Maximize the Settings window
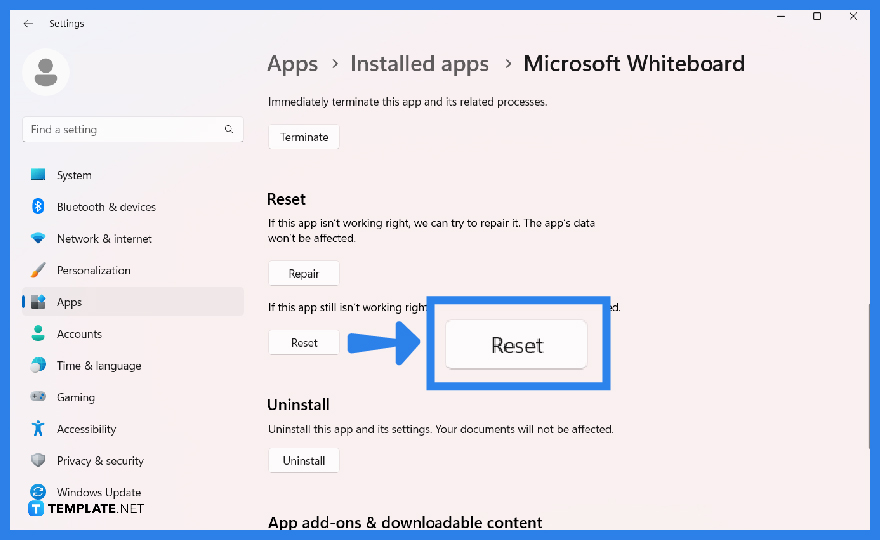880x540 pixels. [x=817, y=17]
